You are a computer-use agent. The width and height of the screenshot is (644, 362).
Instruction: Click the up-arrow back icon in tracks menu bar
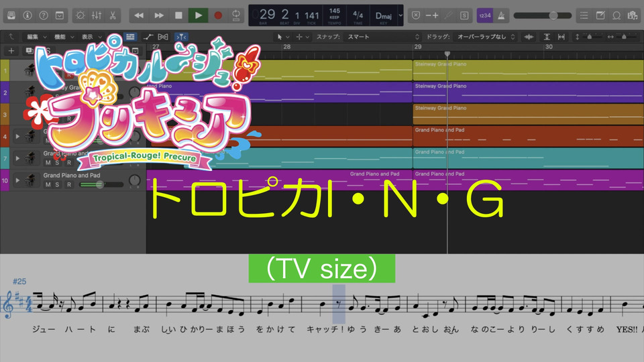pos(11,37)
